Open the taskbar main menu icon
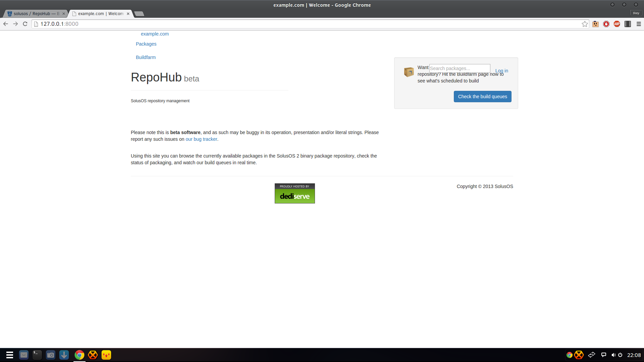The image size is (644, 362). (x=10, y=355)
